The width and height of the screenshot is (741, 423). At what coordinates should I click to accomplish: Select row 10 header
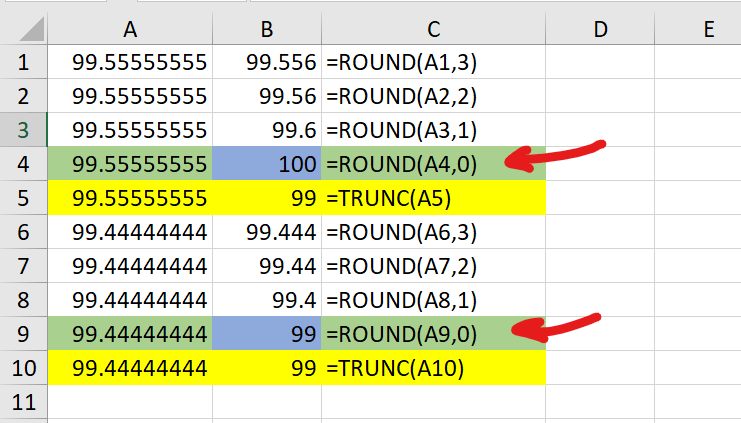click(23, 368)
